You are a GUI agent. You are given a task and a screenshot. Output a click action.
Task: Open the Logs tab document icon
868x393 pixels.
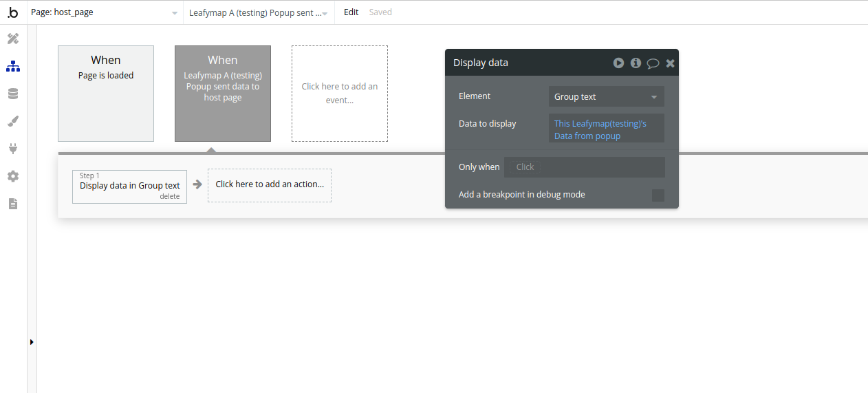pos(12,204)
